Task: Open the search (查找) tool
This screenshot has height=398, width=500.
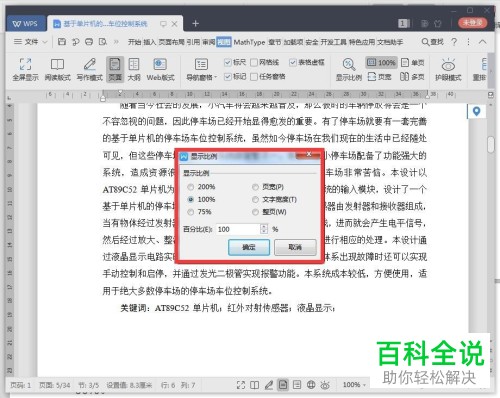Action: click(433, 42)
